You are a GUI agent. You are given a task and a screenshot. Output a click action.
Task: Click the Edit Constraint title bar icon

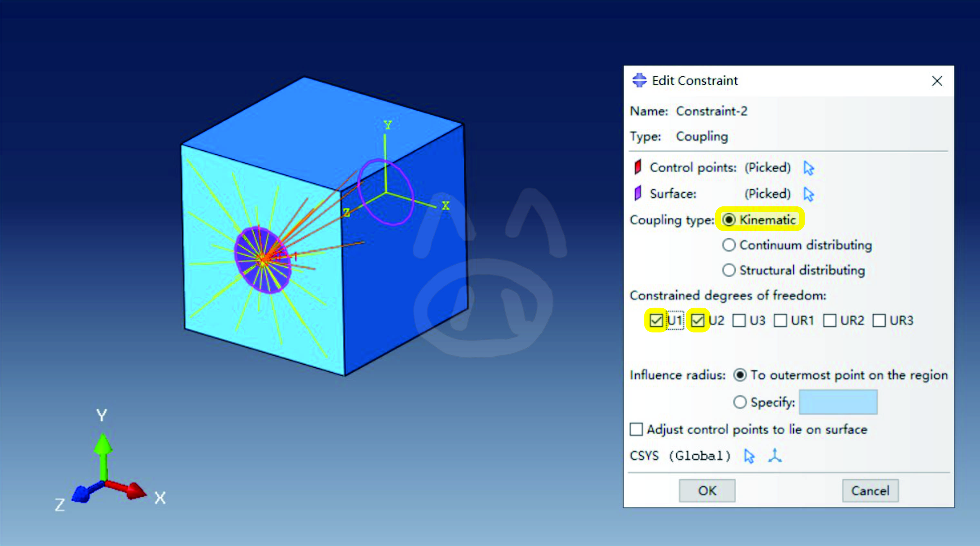[x=640, y=80]
